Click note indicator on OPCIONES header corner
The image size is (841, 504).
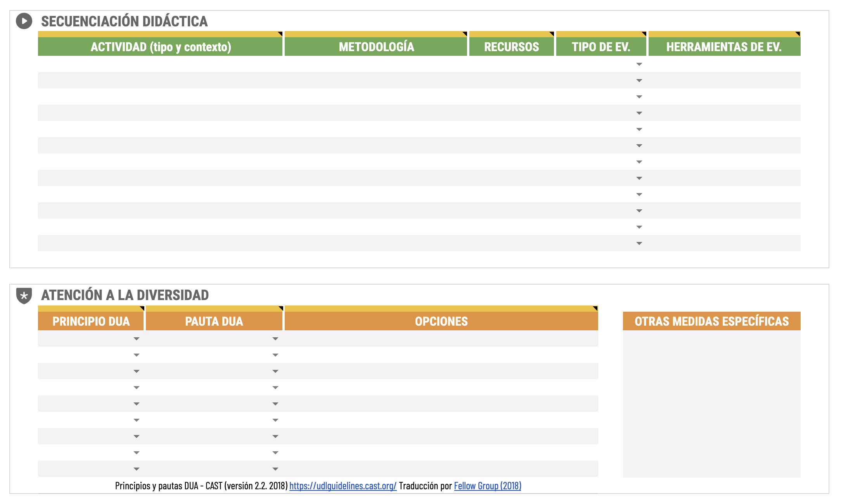pos(595,308)
